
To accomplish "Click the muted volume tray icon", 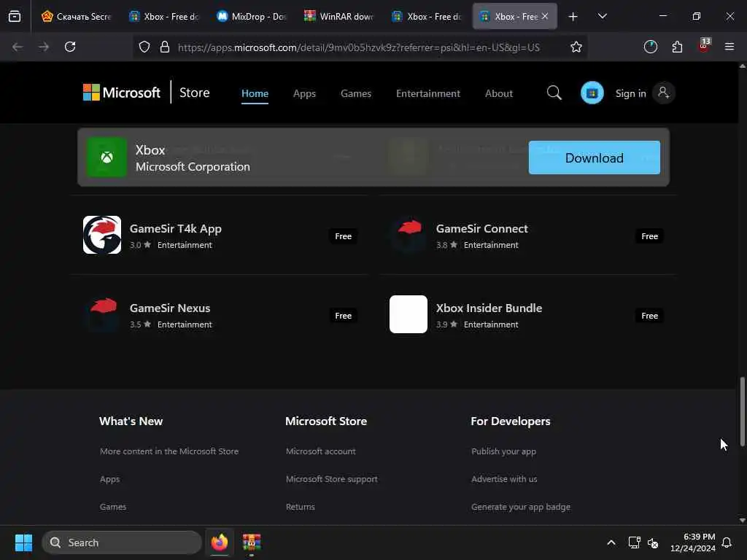I will [x=653, y=542].
